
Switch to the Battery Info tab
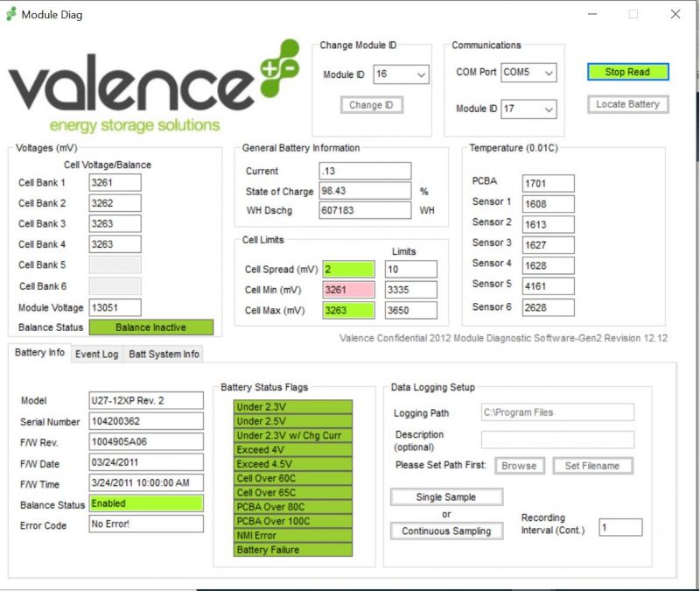click(39, 353)
